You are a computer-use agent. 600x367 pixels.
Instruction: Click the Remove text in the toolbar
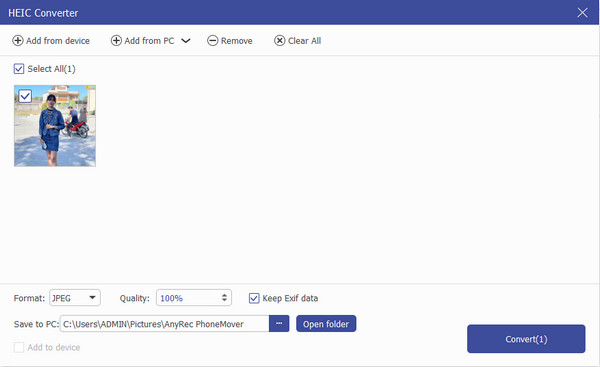(236, 41)
